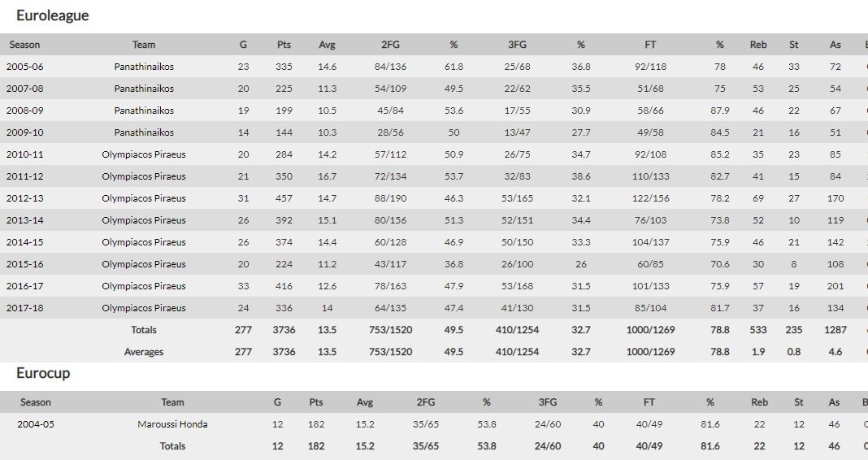Click the Totals label in Eurocup table
868x460 pixels.
click(172, 446)
